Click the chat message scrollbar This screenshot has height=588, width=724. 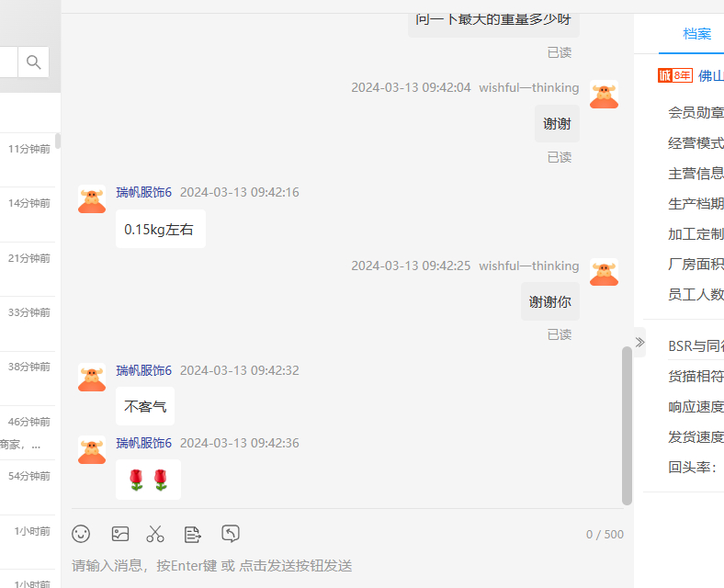click(x=627, y=425)
